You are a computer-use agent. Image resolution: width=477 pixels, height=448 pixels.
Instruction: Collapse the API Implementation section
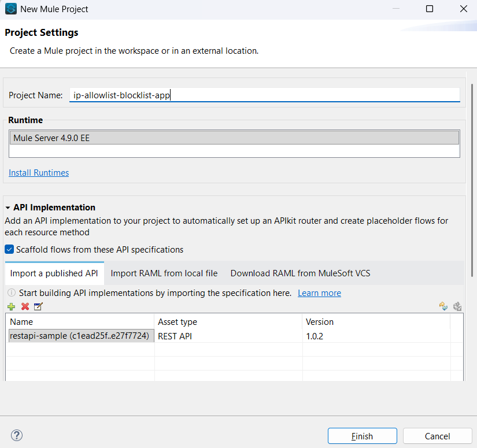(x=8, y=208)
